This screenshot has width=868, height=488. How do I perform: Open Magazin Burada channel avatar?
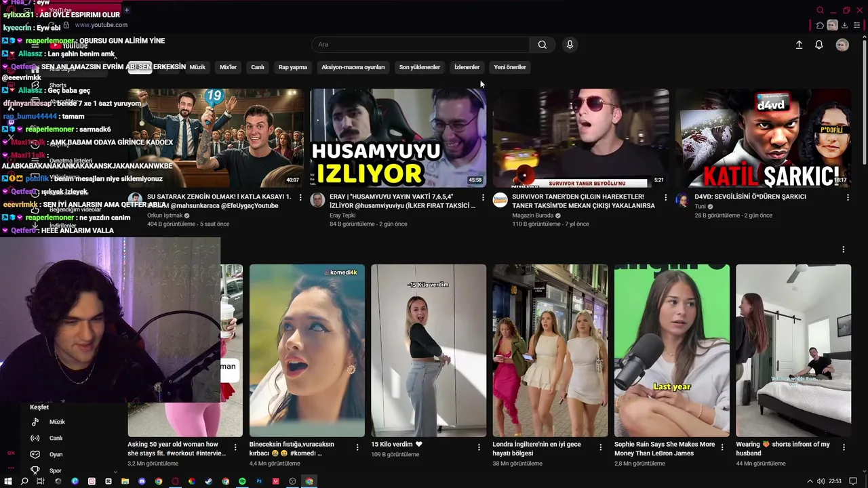[x=500, y=200]
